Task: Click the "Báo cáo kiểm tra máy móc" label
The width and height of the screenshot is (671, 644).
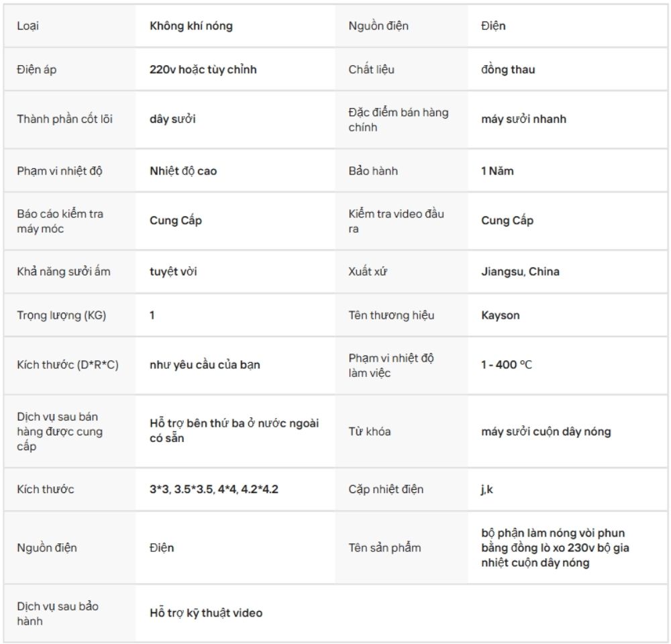Action: point(60,221)
